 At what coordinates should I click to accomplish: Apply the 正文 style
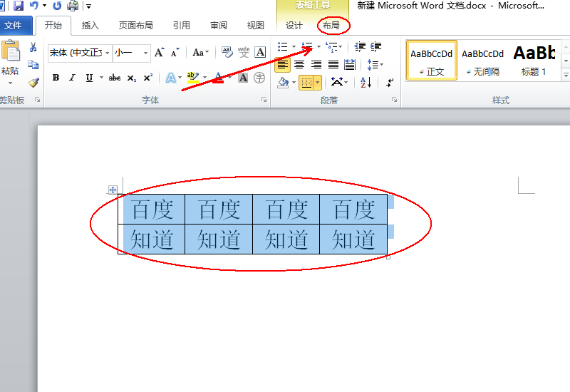[431, 60]
